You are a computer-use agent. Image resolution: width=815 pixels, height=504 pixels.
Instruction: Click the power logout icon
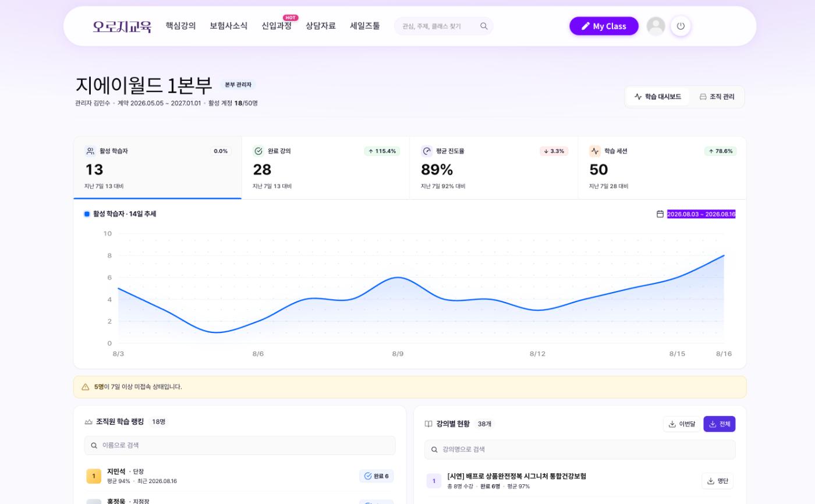(681, 26)
